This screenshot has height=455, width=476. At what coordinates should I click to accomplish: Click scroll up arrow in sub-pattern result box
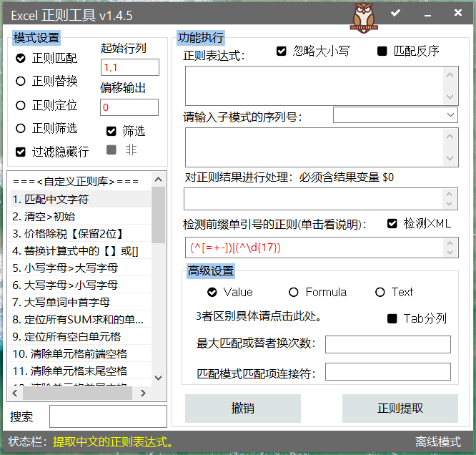(450, 137)
